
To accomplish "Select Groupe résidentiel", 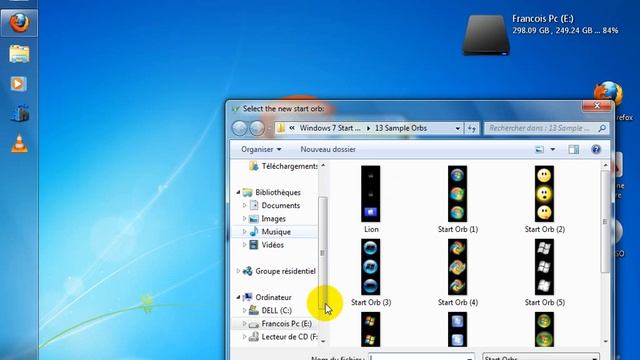I will click(285, 271).
